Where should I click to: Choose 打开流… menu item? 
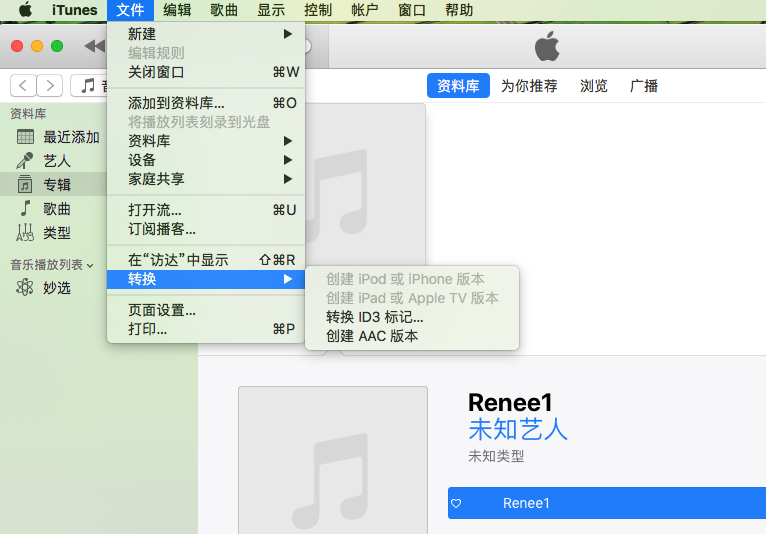tap(206, 210)
